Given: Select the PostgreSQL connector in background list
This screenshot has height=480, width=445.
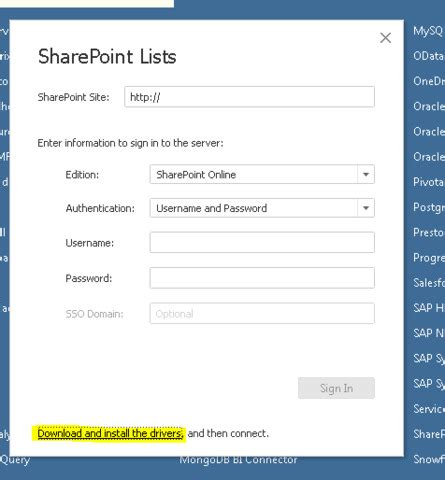Looking at the screenshot, I should (x=429, y=207).
